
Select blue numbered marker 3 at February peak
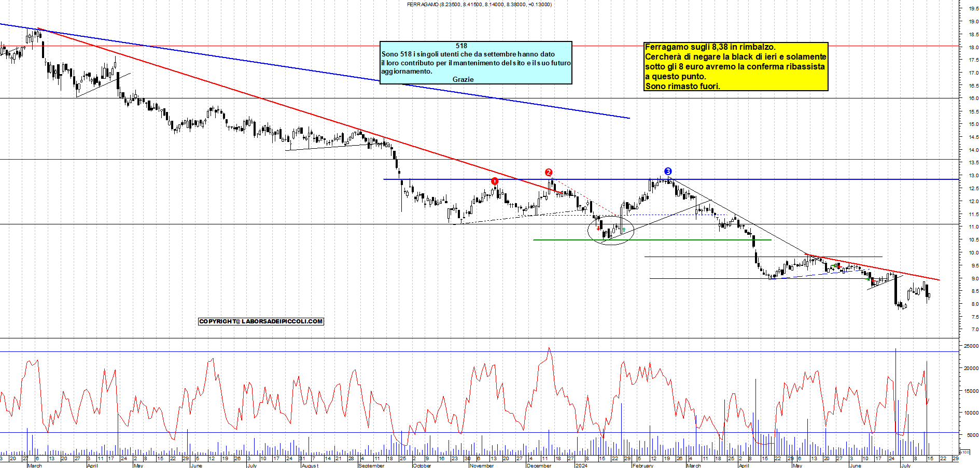(668, 171)
